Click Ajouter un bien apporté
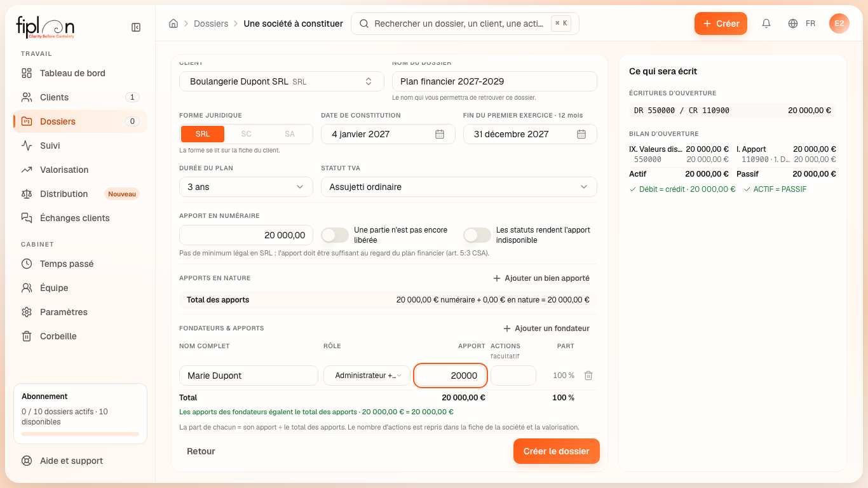Image resolution: width=868 pixels, height=488 pixels. pyautogui.click(x=541, y=278)
